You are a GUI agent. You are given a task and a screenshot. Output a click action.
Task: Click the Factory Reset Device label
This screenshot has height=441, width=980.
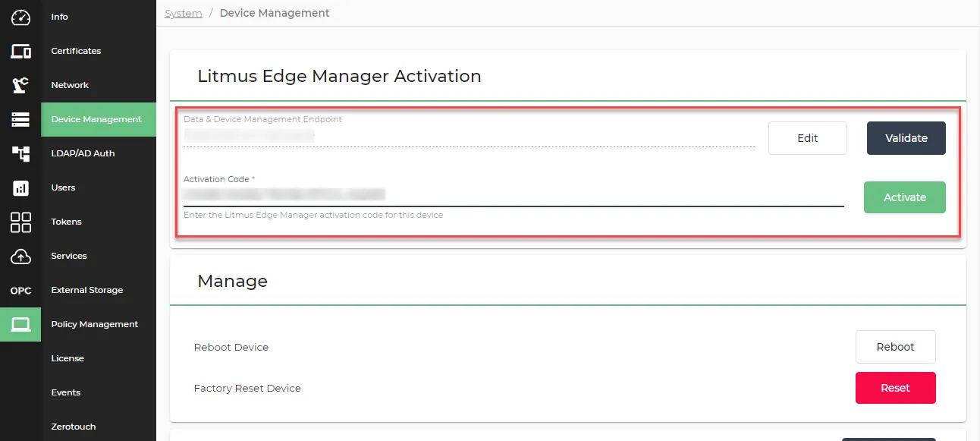pyautogui.click(x=247, y=388)
